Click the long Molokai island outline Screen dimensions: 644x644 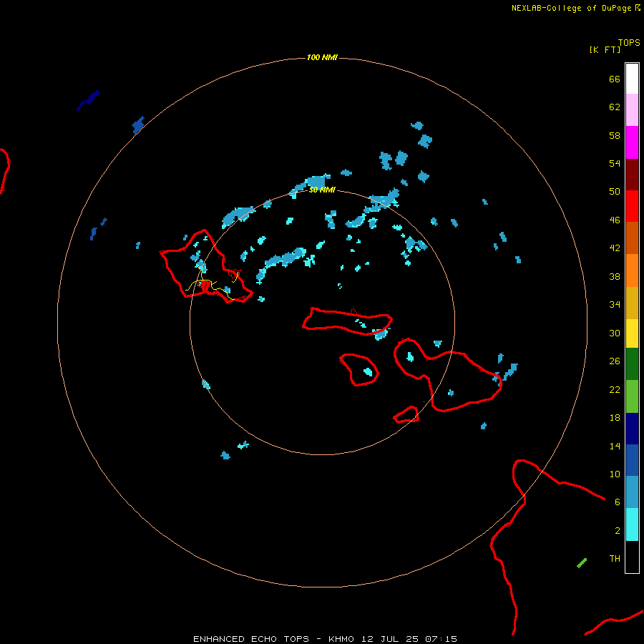(x=347, y=321)
